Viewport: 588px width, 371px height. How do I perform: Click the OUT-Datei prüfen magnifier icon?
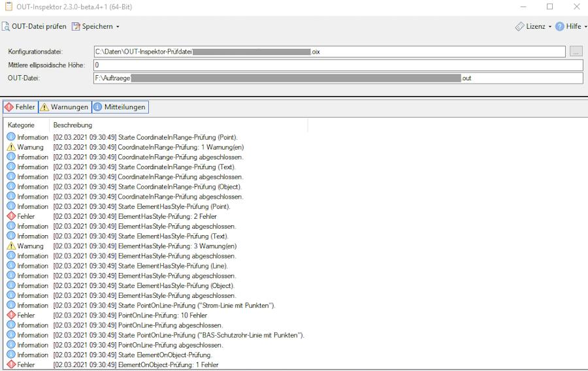click(x=6, y=27)
